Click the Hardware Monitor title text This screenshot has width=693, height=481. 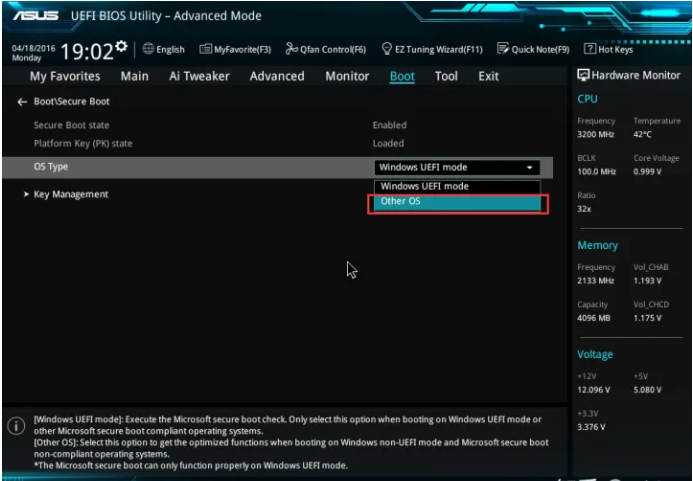(636, 76)
